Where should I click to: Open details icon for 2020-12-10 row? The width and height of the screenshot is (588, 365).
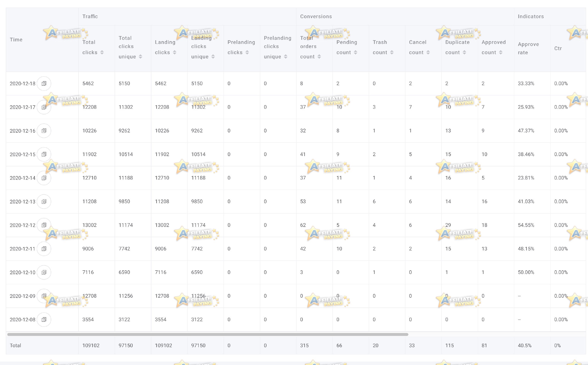(x=44, y=272)
